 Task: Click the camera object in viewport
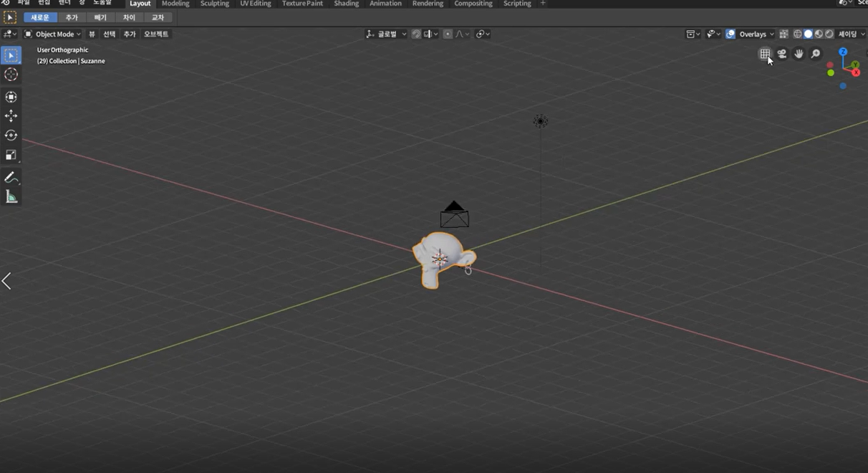454,214
